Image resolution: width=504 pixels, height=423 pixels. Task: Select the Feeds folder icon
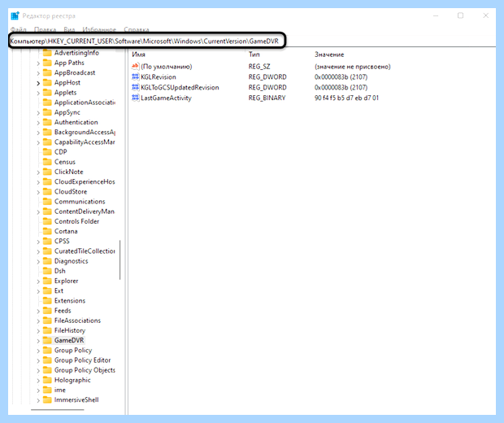point(47,311)
